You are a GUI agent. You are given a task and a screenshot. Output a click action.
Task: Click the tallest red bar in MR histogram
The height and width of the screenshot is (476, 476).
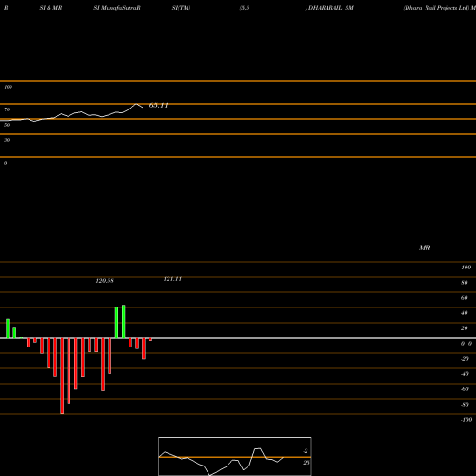[62, 376]
